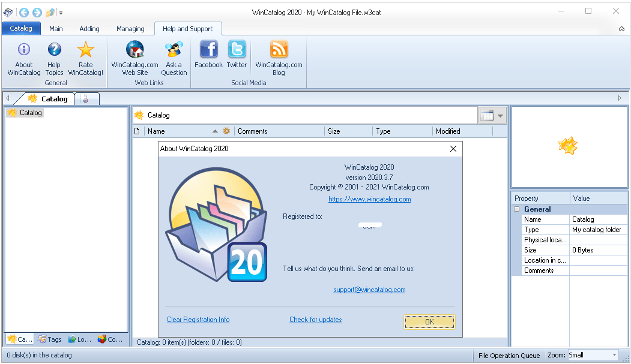Open the view mode dropdown
The image size is (631, 364).
pos(500,116)
